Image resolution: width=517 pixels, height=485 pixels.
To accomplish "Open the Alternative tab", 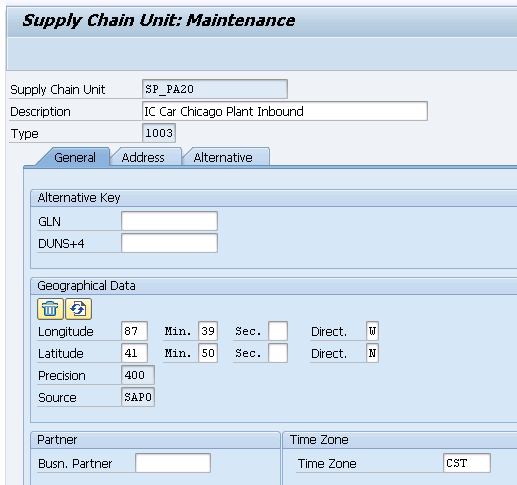I will (223, 157).
